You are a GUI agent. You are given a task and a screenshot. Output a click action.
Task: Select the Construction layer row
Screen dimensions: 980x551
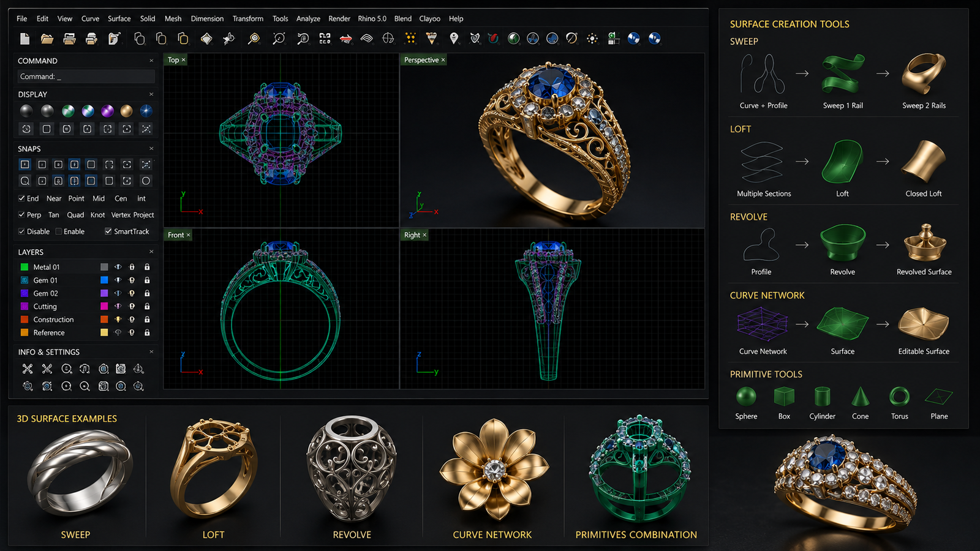coord(85,320)
